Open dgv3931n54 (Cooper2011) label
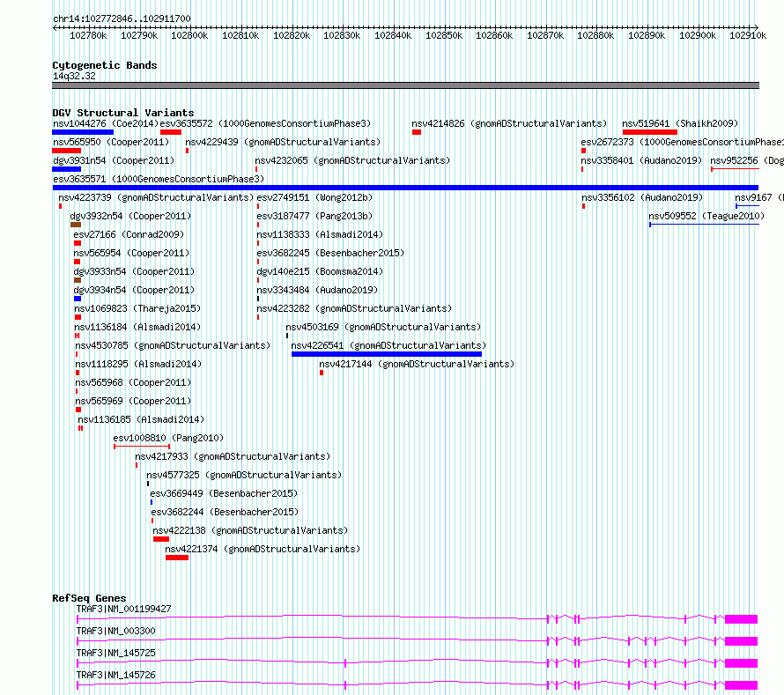The height and width of the screenshot is (695, 784). pyautogui.click(x=114, y=160)
